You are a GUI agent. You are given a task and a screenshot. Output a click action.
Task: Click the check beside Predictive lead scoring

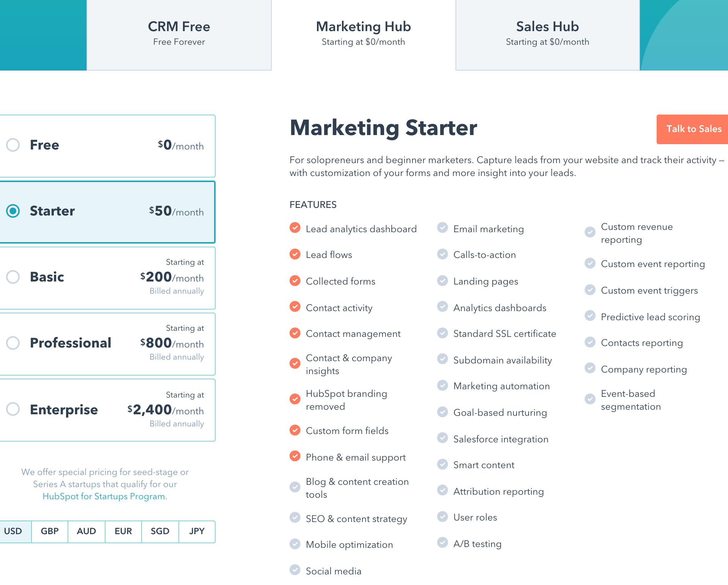point(590,316)
